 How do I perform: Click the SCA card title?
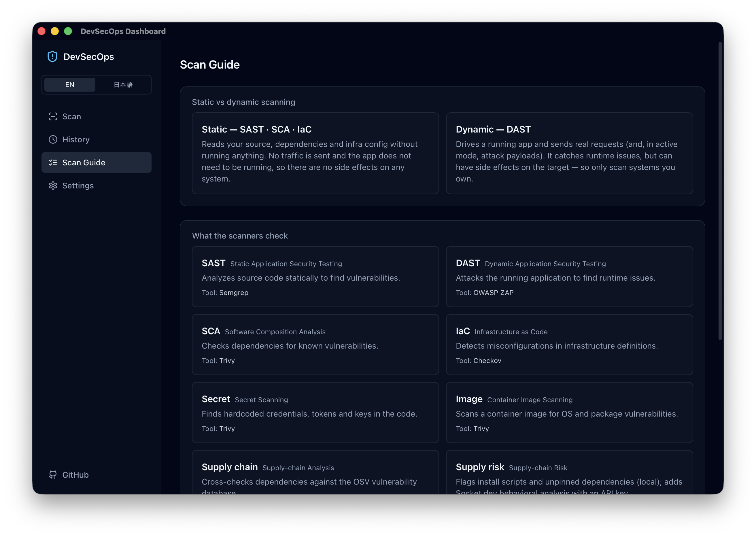pyautogui.click(x=211, y=331)
